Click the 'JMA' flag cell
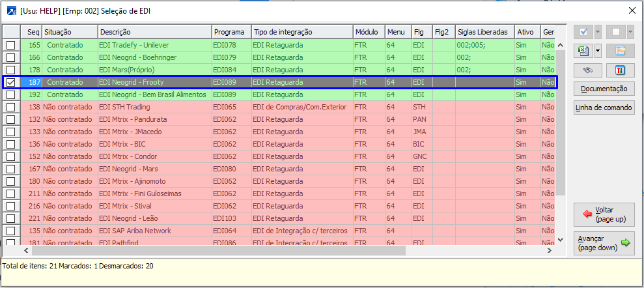The image size is (644, 288). point(422,132)
